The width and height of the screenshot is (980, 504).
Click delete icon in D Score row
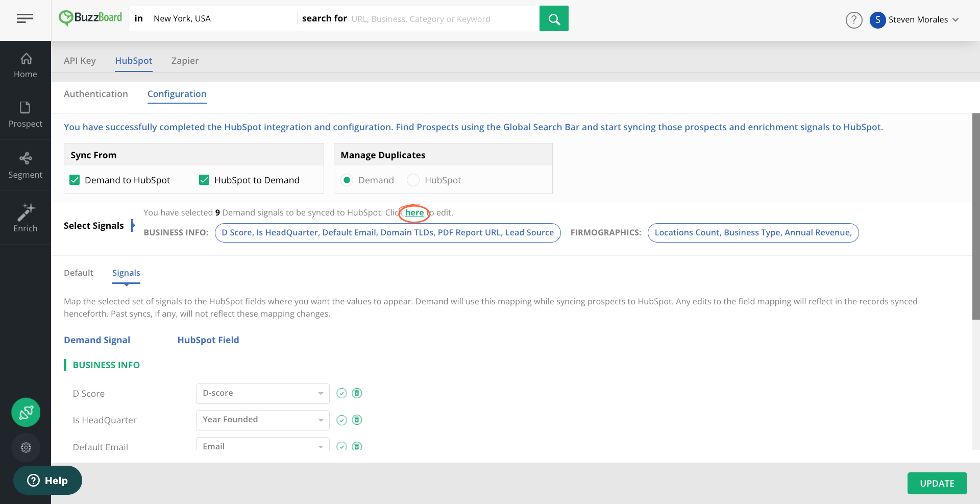357,393
